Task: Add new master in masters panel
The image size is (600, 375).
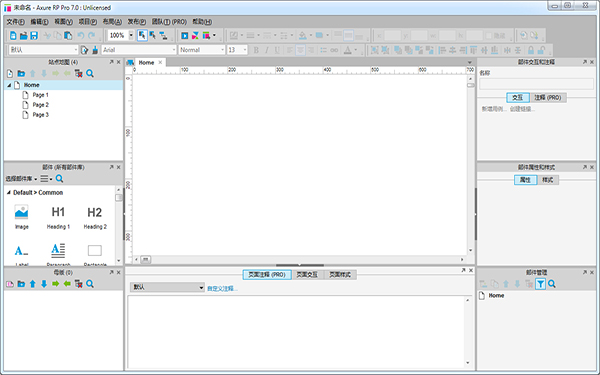Action: click(x=10, y=284)
